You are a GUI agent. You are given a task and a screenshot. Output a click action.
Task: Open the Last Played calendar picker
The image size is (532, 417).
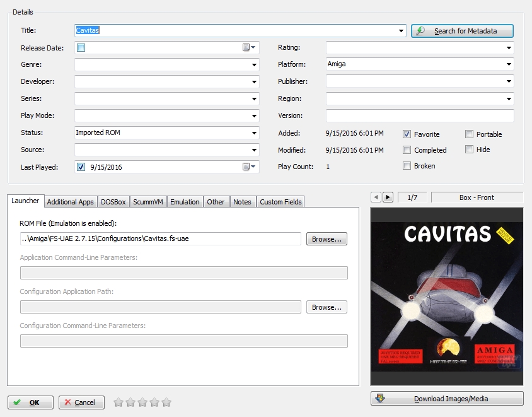point(249,167)
